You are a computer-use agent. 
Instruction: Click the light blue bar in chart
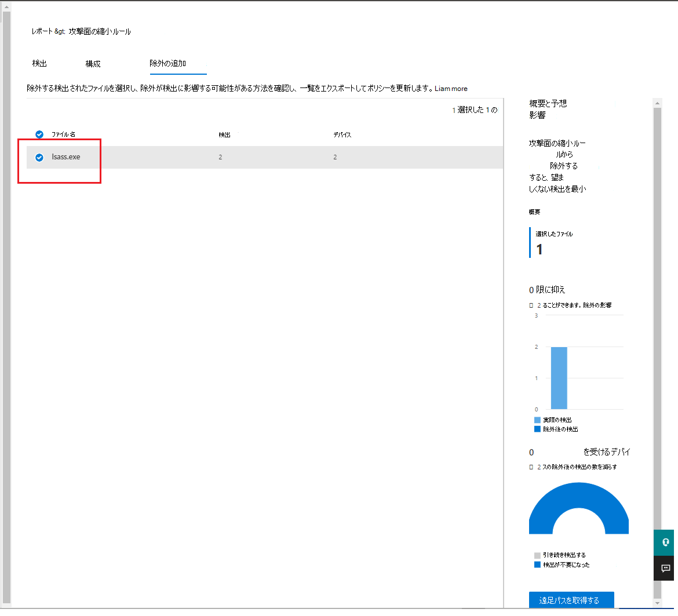click(x=559, y=378)
